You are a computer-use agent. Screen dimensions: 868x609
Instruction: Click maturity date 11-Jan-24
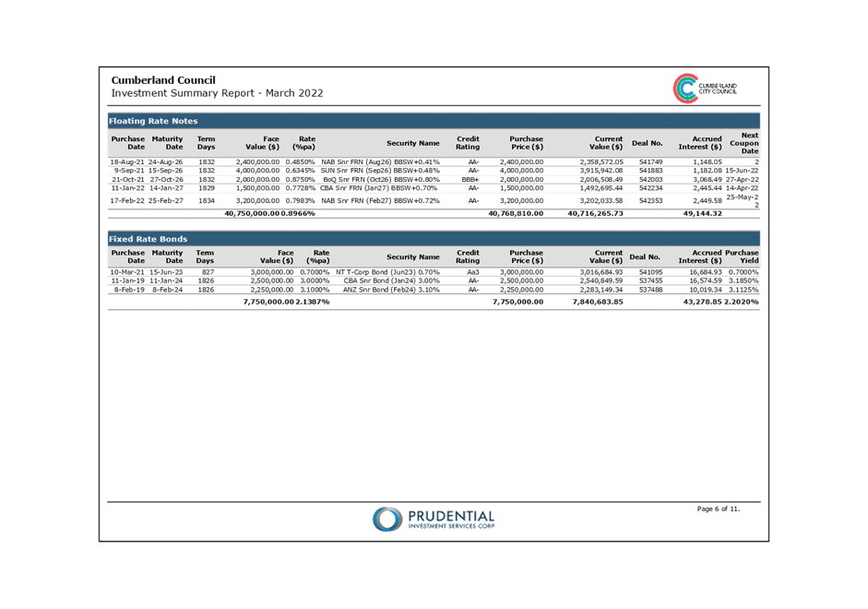pos(166,281)
